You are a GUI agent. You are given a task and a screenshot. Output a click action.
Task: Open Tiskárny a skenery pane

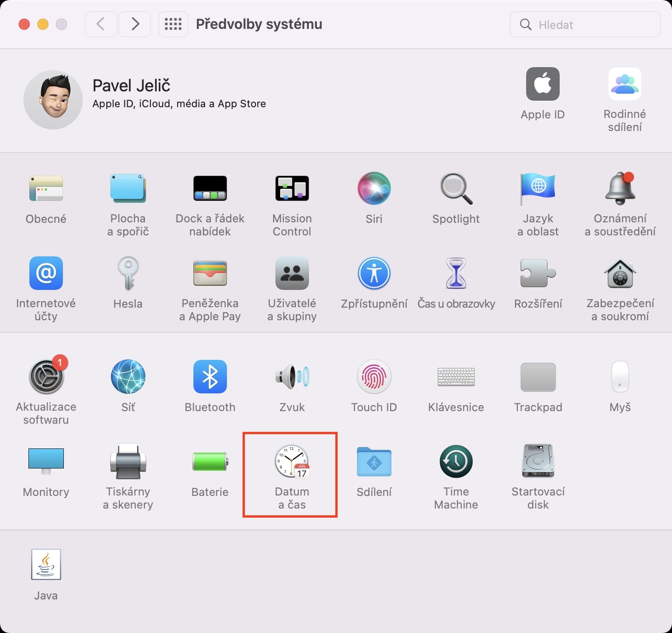[x=128, y=461]
